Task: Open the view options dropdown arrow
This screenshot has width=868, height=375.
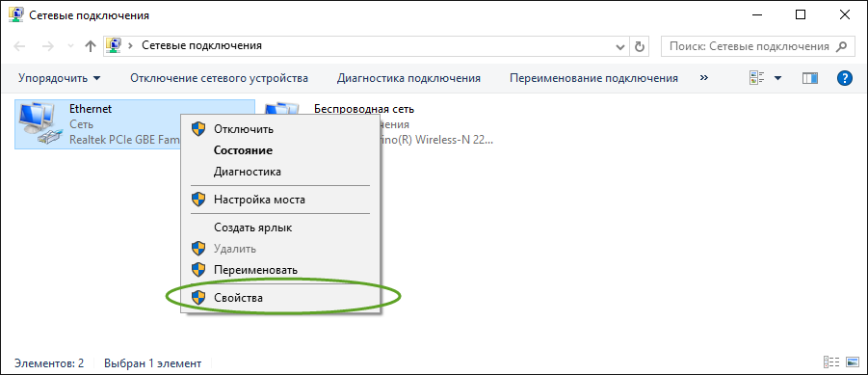Action: 777,79
